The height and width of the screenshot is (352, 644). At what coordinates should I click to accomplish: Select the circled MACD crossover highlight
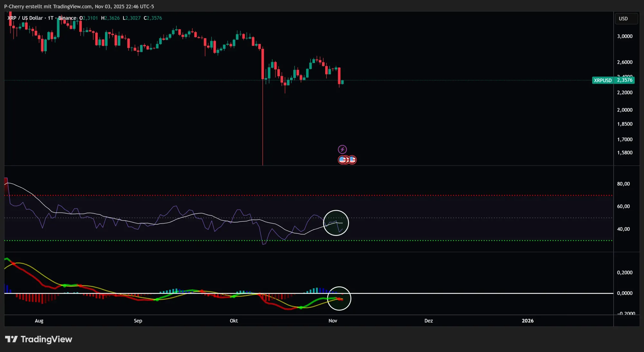[339, 298]
